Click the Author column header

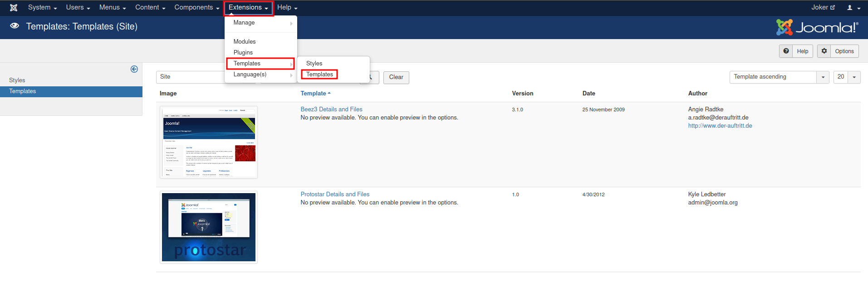697,94
